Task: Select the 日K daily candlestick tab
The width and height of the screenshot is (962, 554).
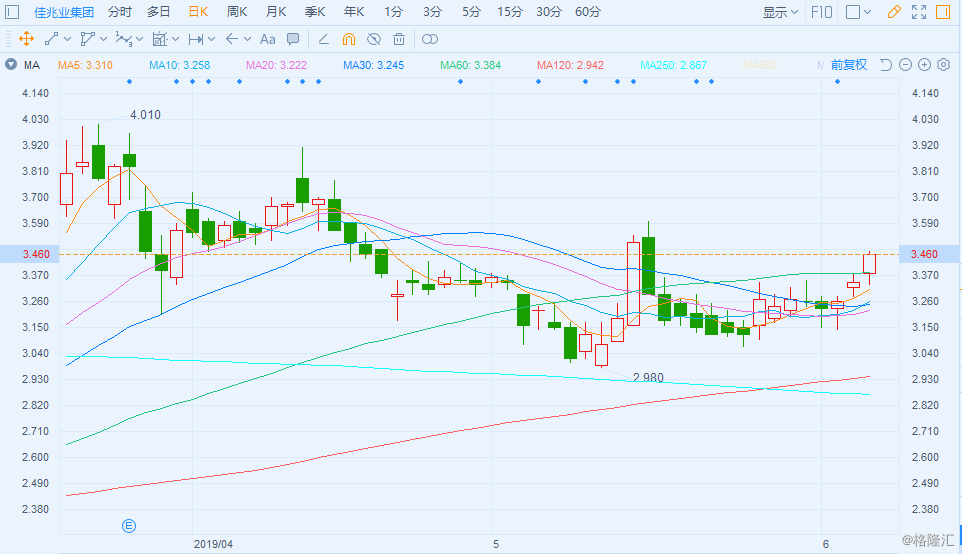Action: pyautogui.click(x=198, y=12)
